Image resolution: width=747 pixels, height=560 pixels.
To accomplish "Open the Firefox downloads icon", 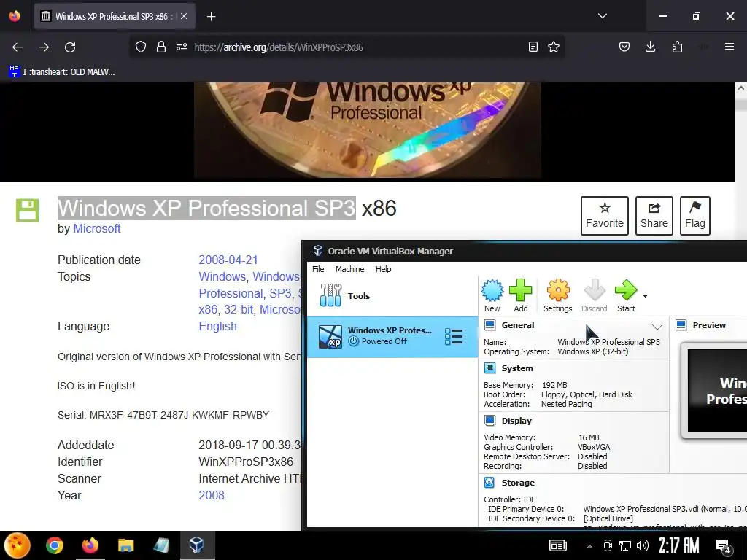I will [x=650, y=47].
